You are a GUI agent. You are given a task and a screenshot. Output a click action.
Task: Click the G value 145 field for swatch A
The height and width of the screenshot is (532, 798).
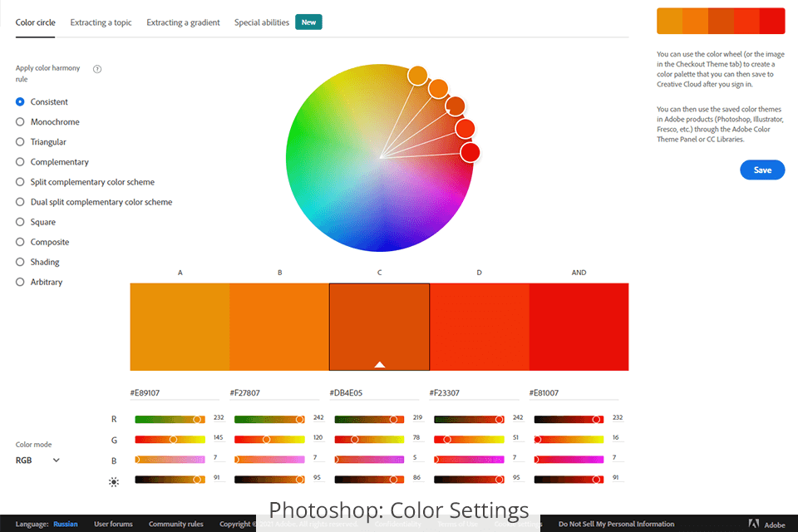point(219,438)
